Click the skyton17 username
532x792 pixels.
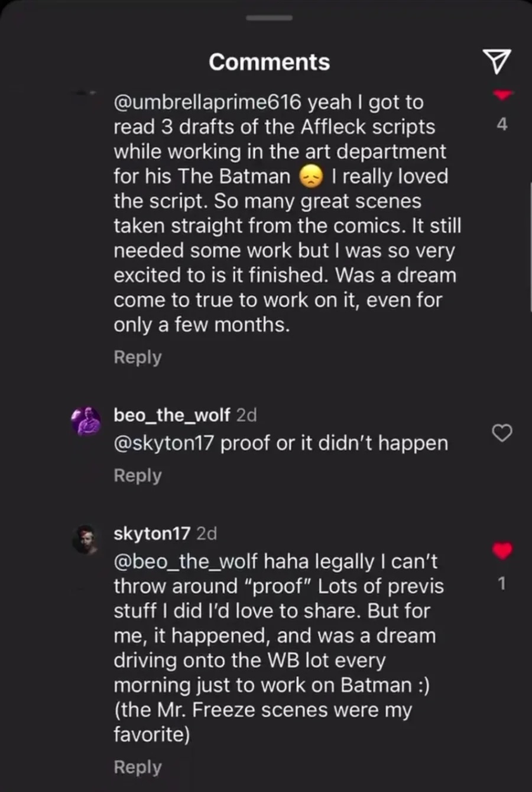click(152, 534)
